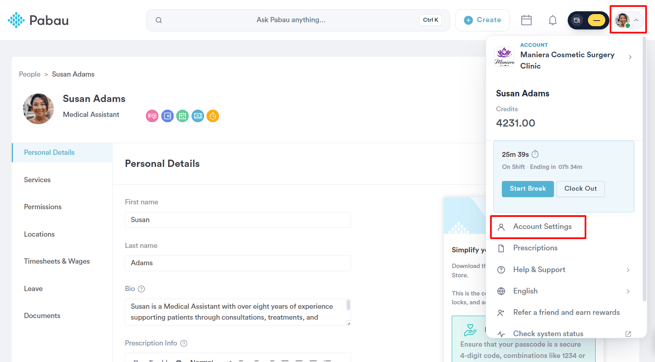Click the Personal Details section heading

162,164
